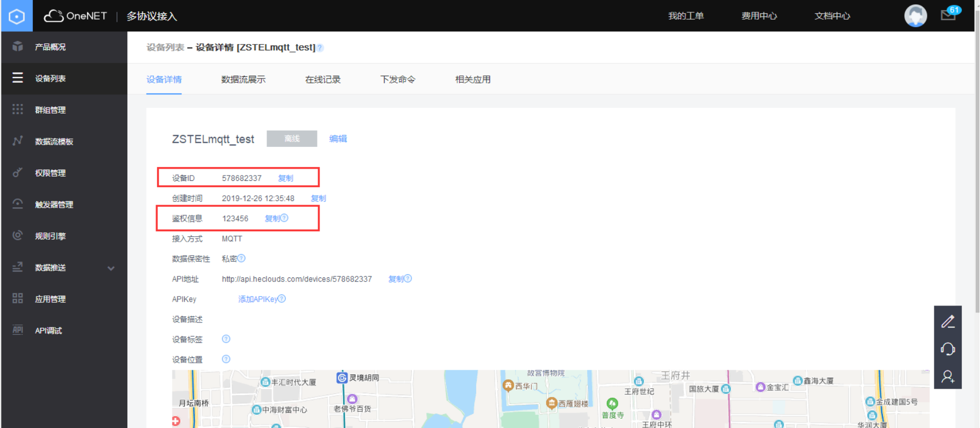Click the help icon next to 添加APIKey
980x428 pixels.
(x=282, y=299)
